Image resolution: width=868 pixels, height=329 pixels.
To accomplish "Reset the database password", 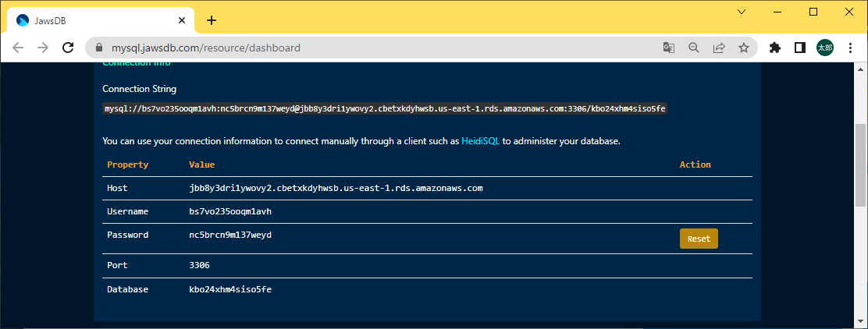I will click(x=699, y=239).
